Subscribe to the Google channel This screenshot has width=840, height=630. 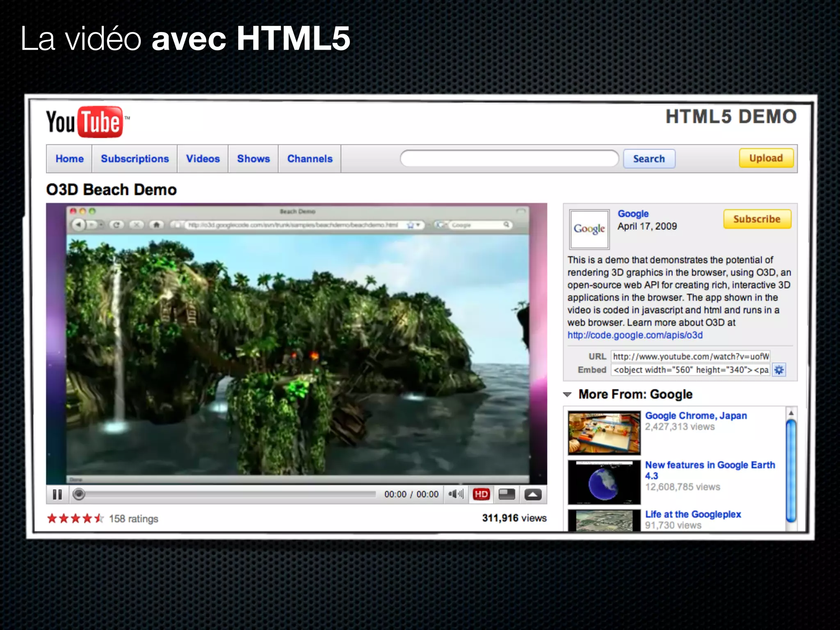757,219
